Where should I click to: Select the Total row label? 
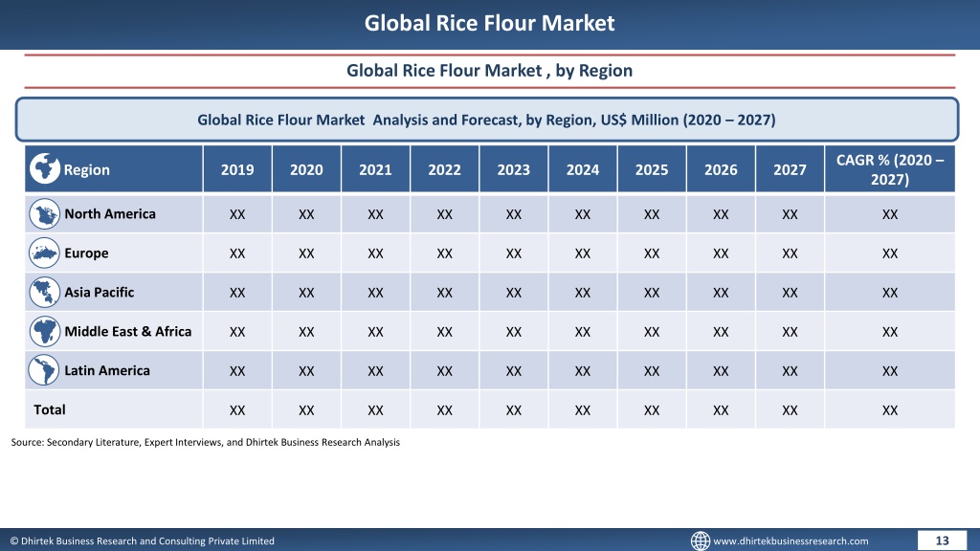click(50, 409)
